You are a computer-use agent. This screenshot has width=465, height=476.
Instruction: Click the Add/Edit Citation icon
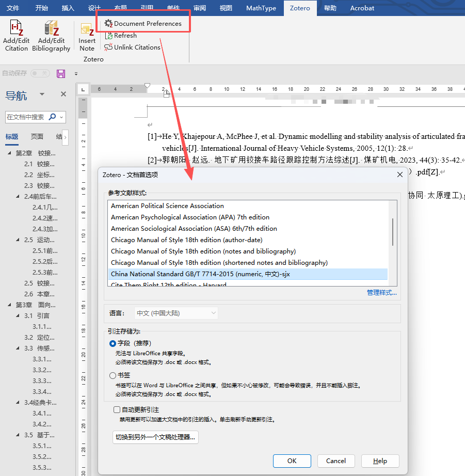click(16, 36)
